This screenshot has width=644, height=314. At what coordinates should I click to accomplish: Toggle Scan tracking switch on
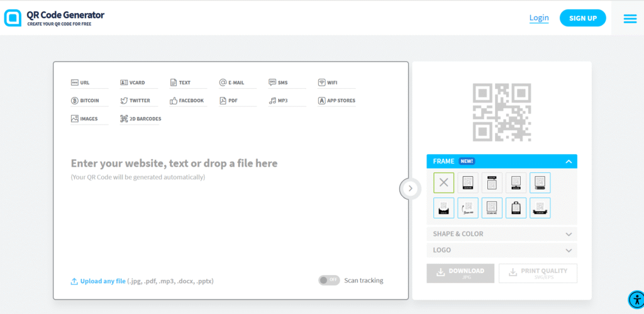tap(329, 280)
